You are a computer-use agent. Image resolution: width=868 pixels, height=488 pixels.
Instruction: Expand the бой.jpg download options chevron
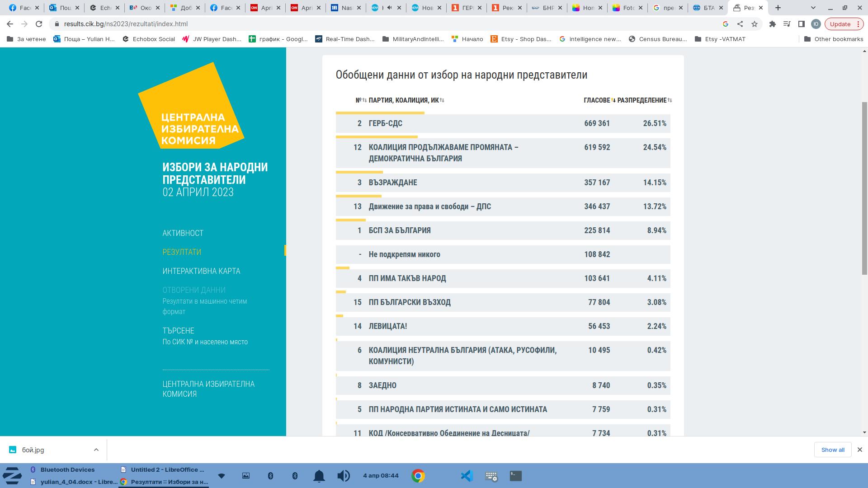pos(96,450)
